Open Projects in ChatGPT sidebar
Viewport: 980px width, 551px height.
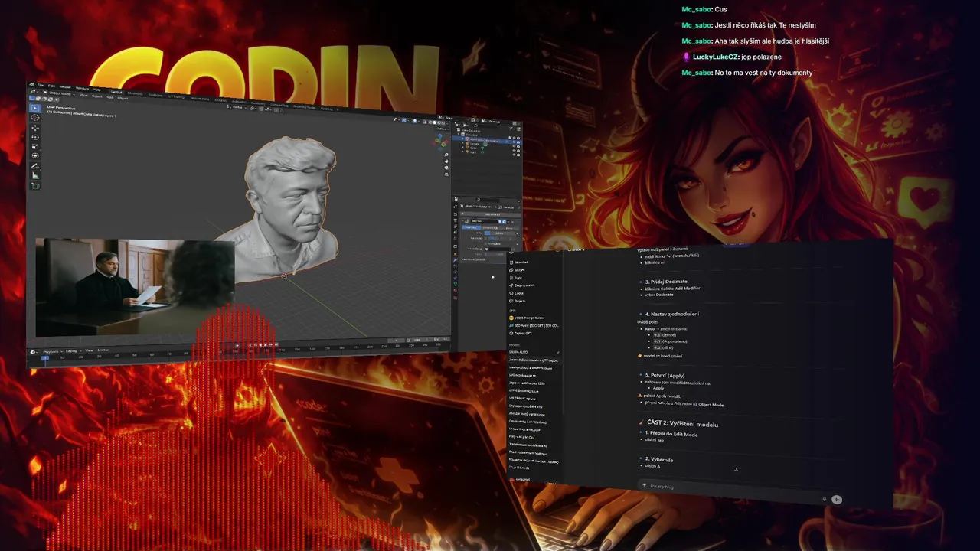coord(518,301)
